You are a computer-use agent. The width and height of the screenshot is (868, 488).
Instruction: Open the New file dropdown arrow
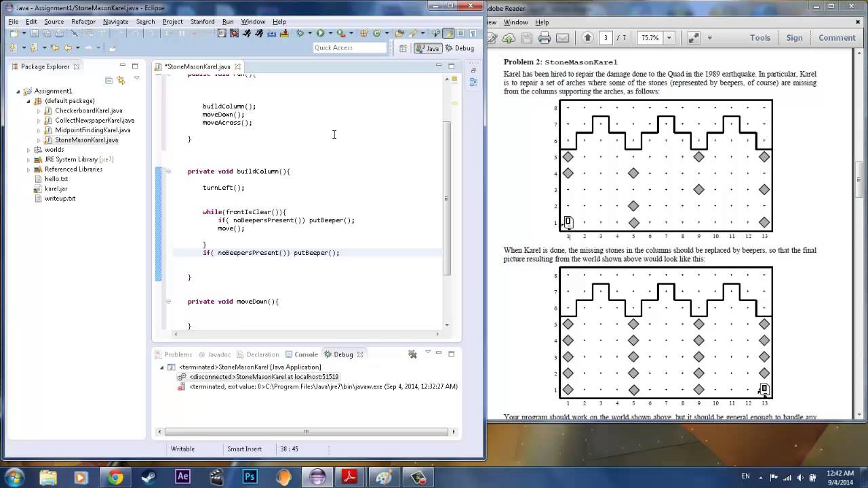point(24,33)
